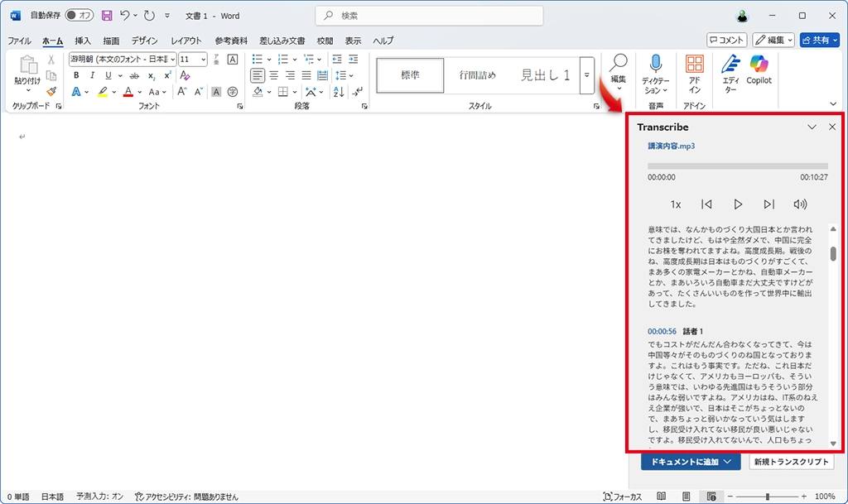Play the transcribed audio recording
This screenshot has height=504, width=848.
tap(738, 204)
